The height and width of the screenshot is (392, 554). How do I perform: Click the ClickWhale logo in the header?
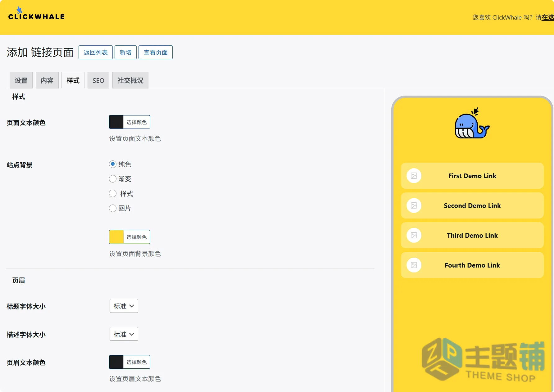pos(36,14)
